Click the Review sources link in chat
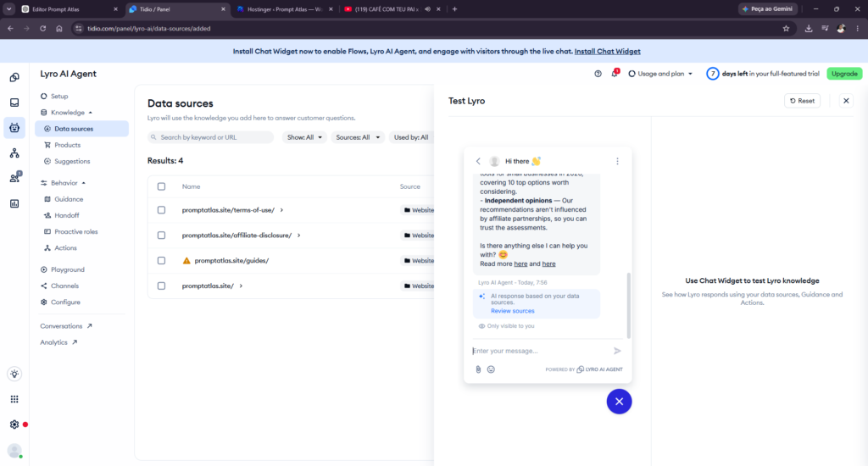868x466 pixels. (513, 311)
